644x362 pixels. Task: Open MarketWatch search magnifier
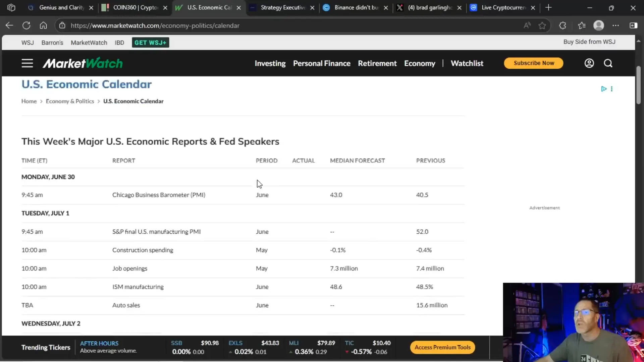(608, 63)
